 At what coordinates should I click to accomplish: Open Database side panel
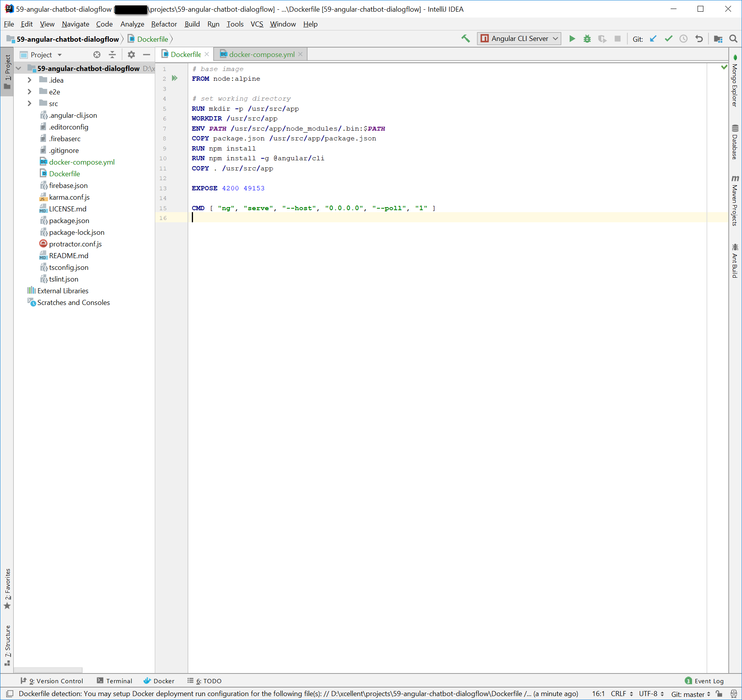(735, 142)
